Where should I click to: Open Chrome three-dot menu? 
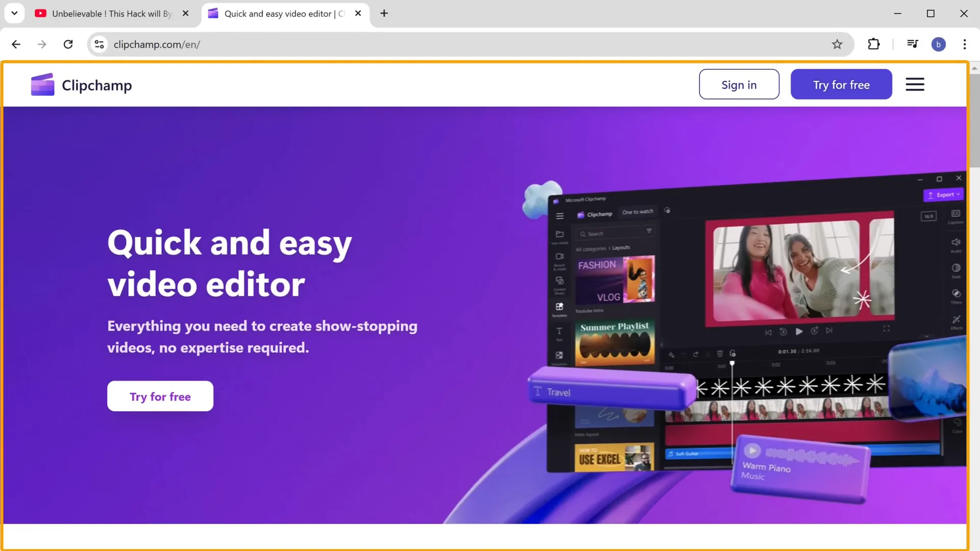point(965,44)
